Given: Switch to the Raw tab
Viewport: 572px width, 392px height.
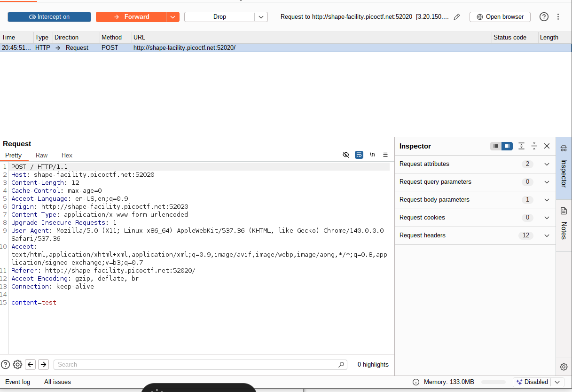Looking at the screenshot, I should click(x=41, y=155).
